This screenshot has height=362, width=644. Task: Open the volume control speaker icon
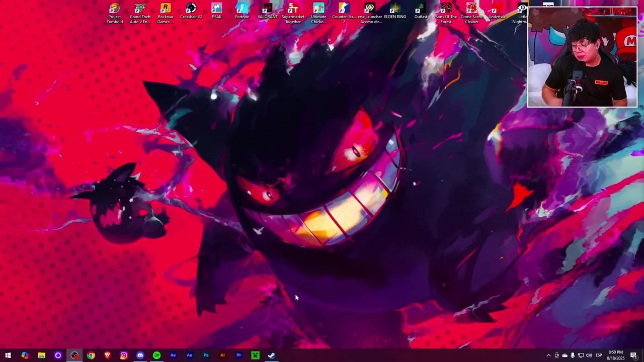click(589, 355)
